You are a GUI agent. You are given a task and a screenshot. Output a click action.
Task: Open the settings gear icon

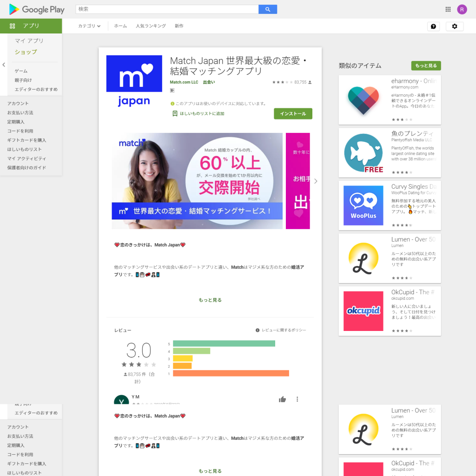(x=455, y=26)
